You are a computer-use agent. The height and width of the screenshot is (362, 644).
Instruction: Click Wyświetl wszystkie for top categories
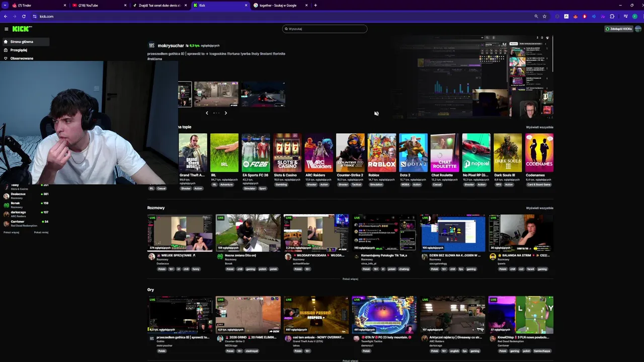point(539,127)
